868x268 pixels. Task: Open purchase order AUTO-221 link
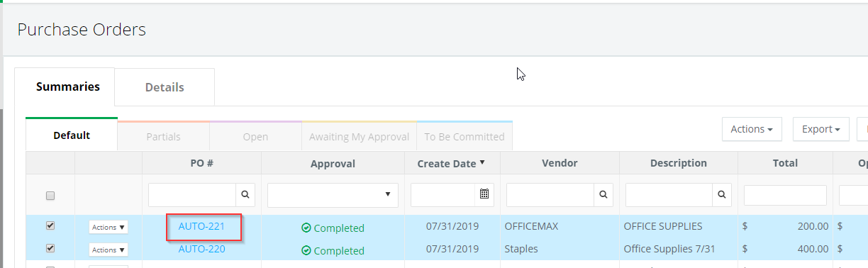pos(201,227)
